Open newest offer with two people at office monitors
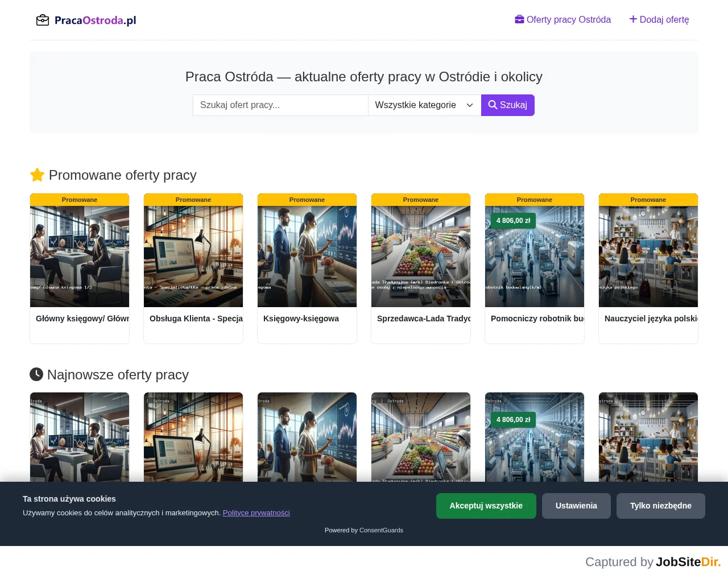The height and width of the screenshot is (579, 728). pyautogui.click(x=80, y=437)
